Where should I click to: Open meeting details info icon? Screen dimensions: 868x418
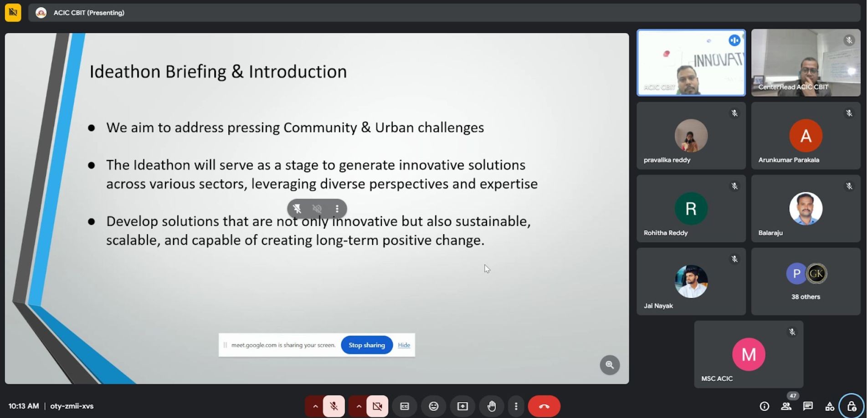click(764, 406)
